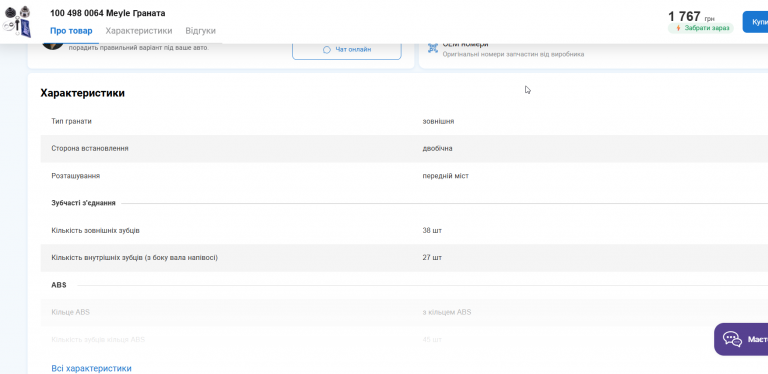Click the blue Купити button
The width and height of the screenshot is (768, 374).
click(x=756, y=22)
